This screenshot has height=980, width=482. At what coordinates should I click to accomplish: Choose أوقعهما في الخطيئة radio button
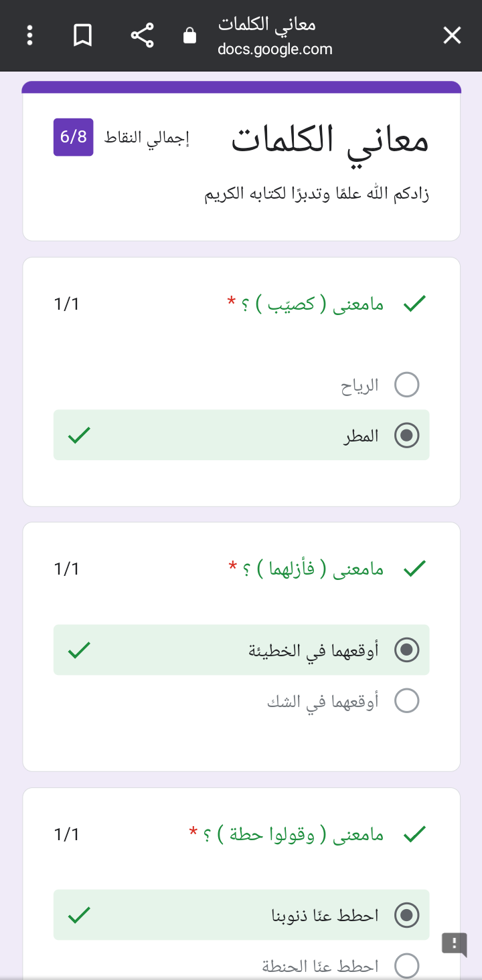pyautogui.click(x=407, y=650)
